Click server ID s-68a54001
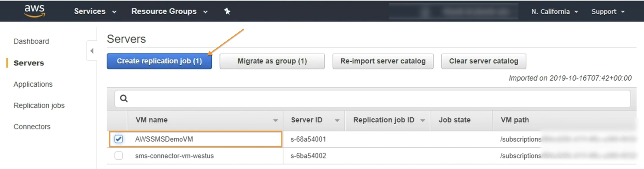The height and width of the screenshot is (169, 644). [x=308, y=139]
